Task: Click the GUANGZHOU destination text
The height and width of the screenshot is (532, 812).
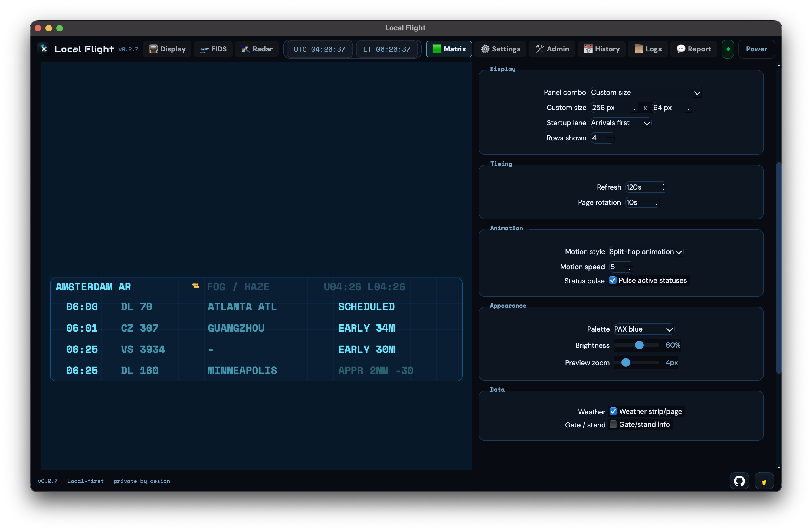Action: pos(236,328)
